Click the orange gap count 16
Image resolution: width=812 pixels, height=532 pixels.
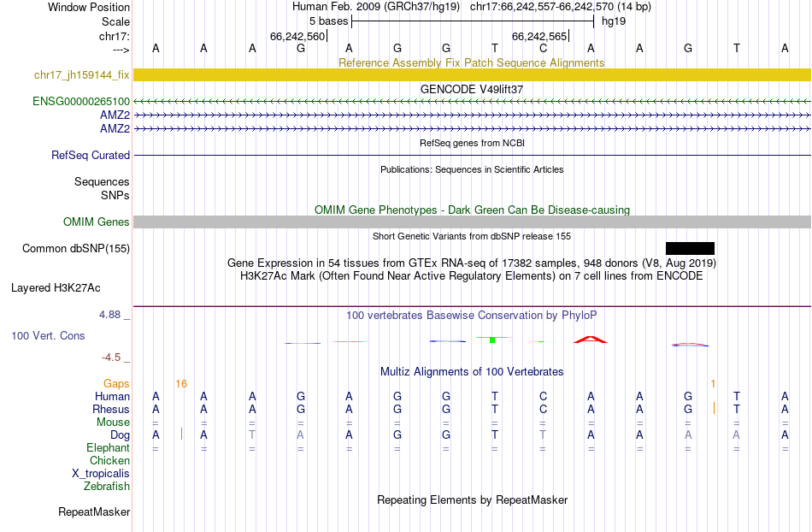(181, 384)
